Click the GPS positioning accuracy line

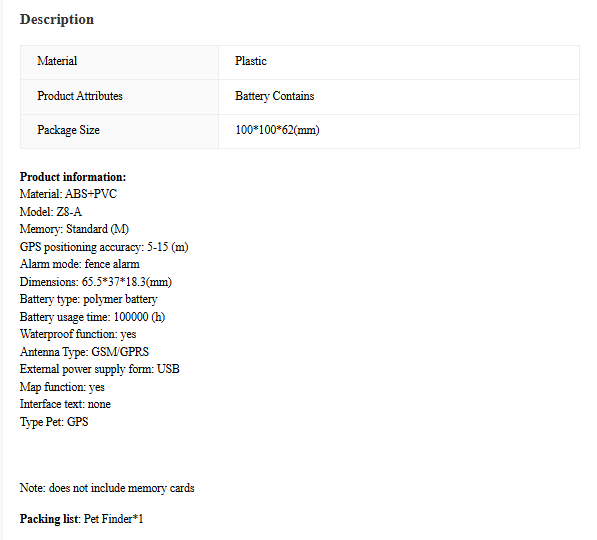click(x=104, y=247)
